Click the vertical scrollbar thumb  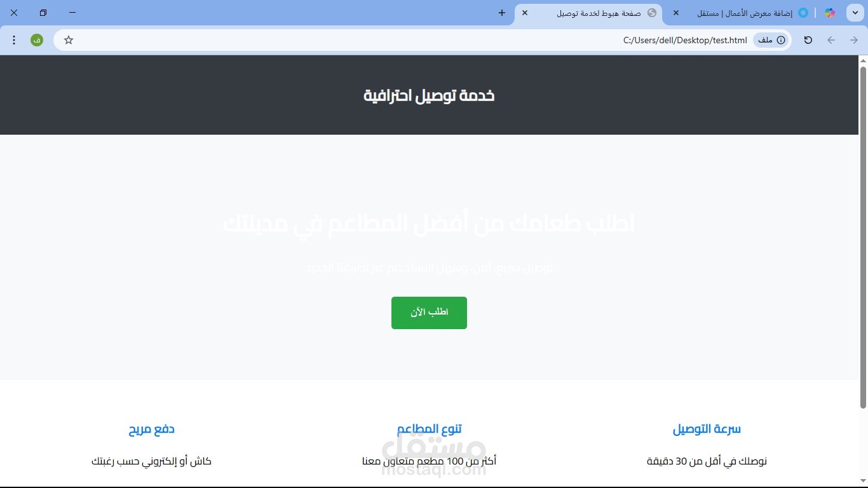point(863,238)
